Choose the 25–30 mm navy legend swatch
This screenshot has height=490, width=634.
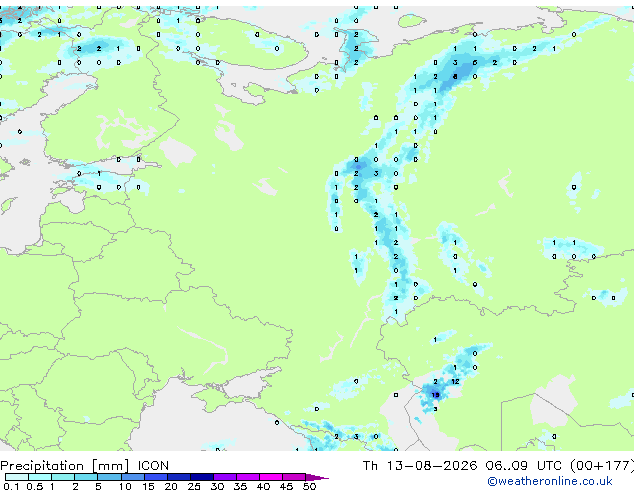click(201, 477)
